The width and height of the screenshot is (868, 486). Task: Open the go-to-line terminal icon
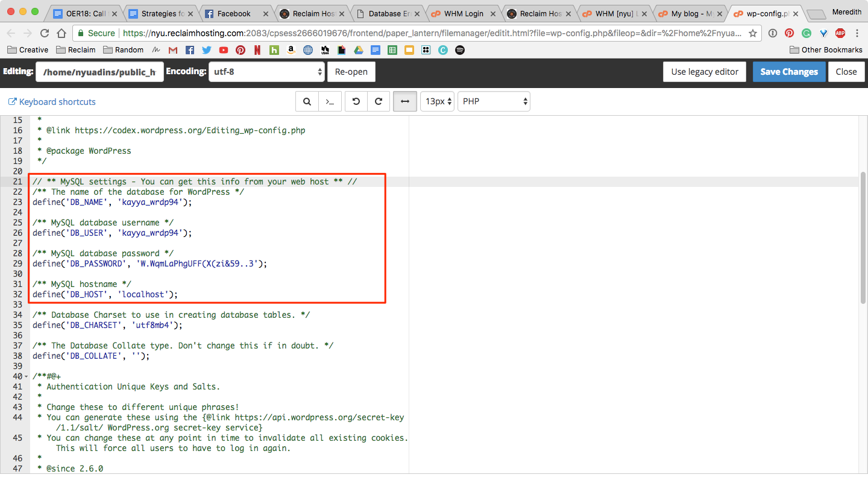tap(330, 102)
